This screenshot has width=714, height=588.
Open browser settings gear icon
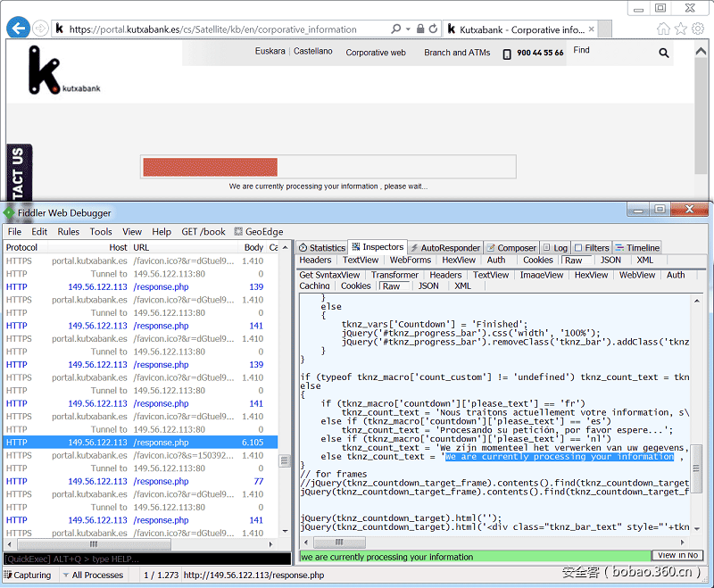[x=698, y=29]
